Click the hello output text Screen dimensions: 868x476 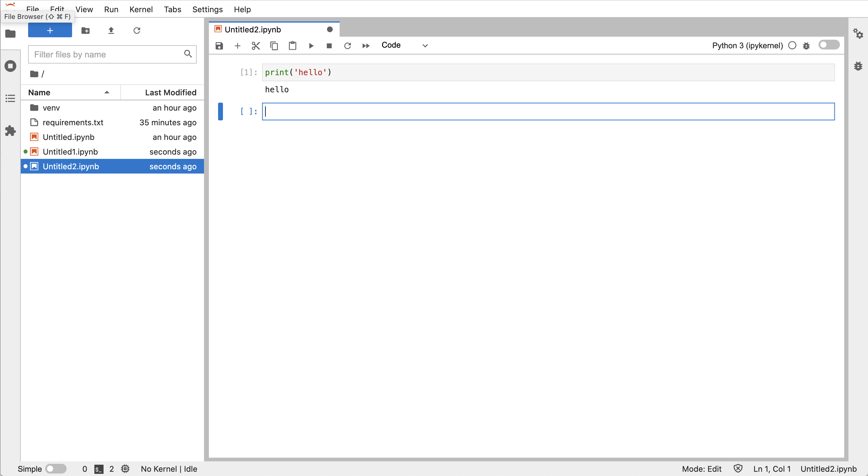[x=277, y=89]
